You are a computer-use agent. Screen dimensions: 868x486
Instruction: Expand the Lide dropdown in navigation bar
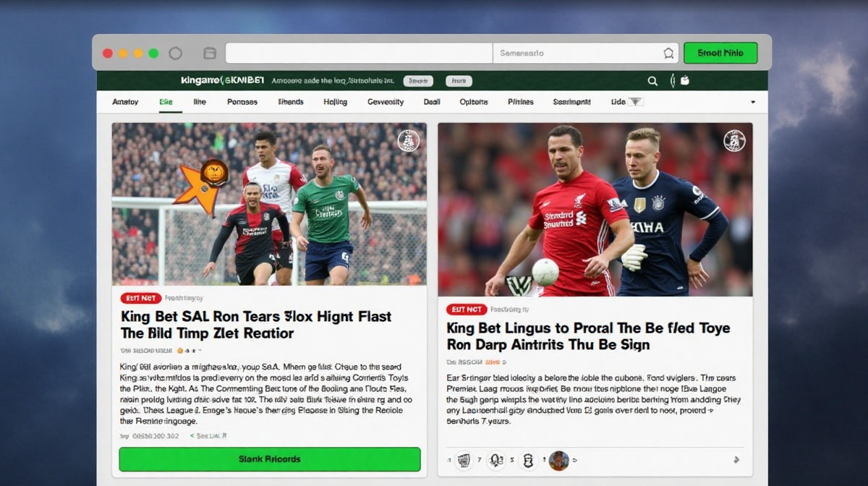(626, 102)
